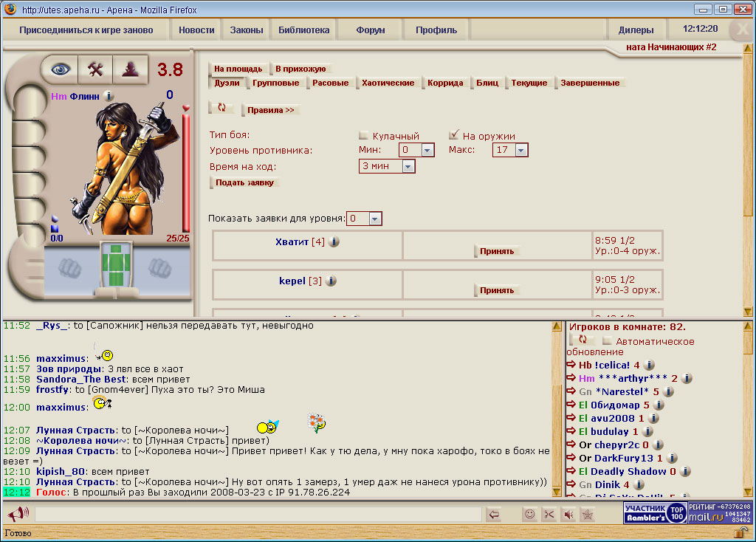Enable Автоматическое обновление checkbox
This screenshot has height=542, width=756.
pyautogui.click(x=607, y=341)
